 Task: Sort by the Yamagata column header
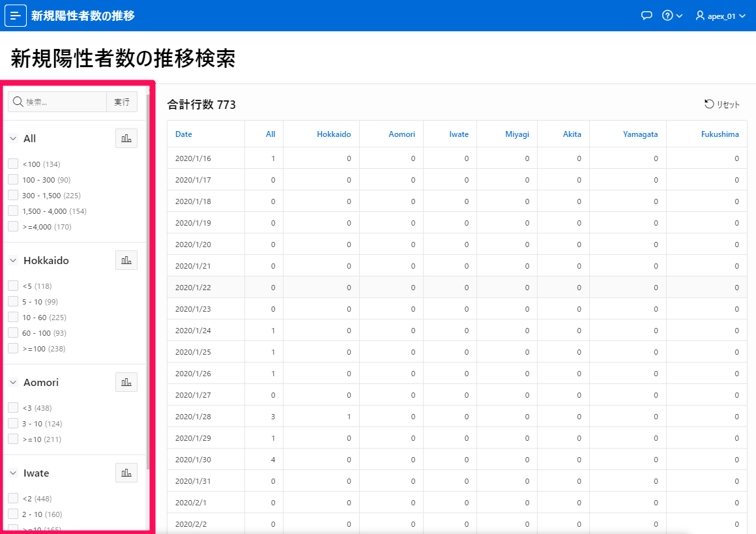click(640, 134)
